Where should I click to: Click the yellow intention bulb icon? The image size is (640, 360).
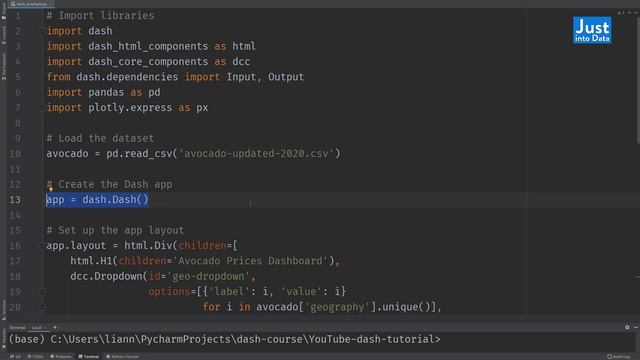point(51,189)
